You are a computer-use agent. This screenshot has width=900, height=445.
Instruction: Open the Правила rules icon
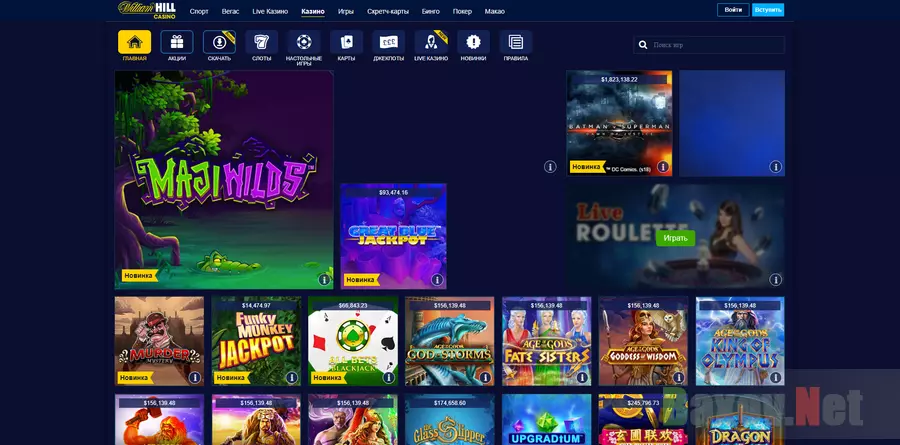pos(516,42)
